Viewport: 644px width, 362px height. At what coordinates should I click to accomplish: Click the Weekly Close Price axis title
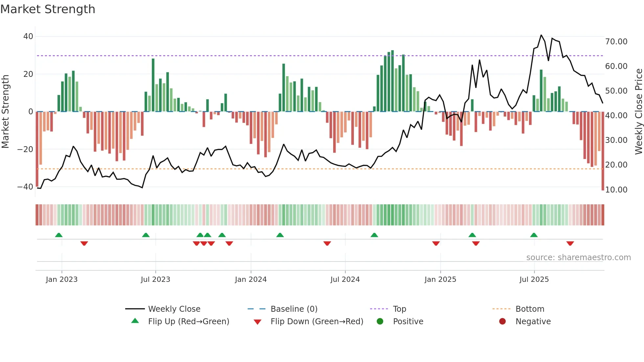point(638,112)
